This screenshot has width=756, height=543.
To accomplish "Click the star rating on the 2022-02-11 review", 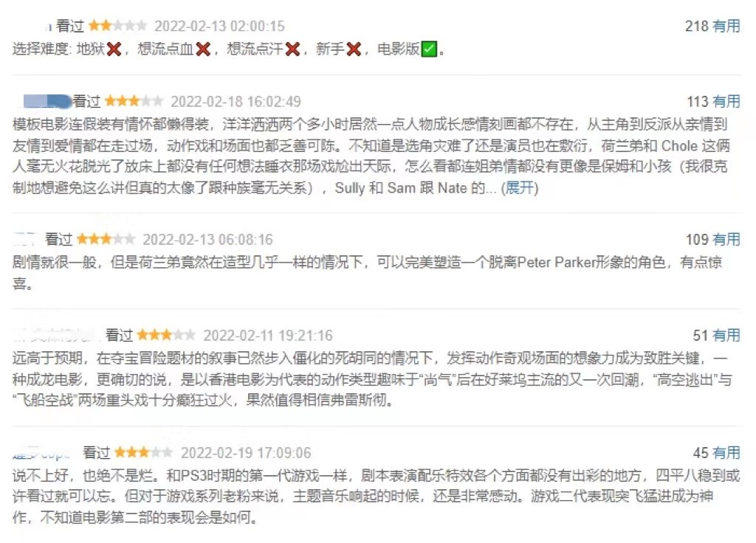I will [x=166, y=335].
